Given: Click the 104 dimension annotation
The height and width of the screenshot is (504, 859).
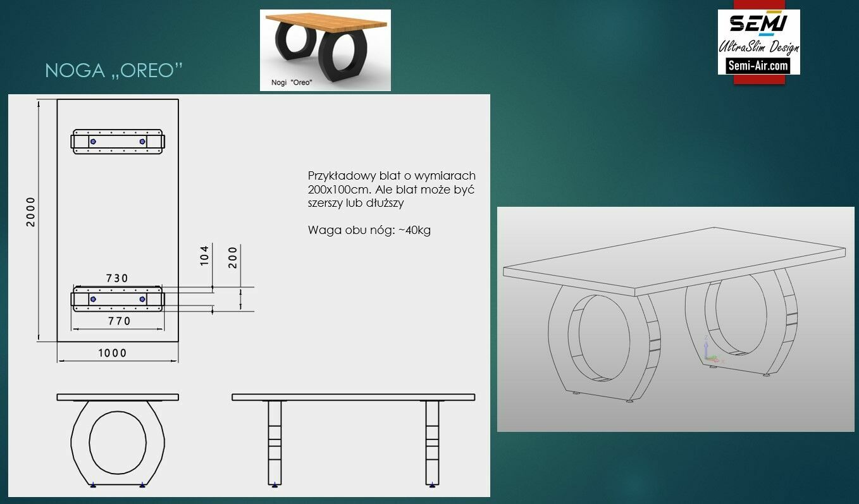Looking at the screenshot, I should pyautogui.click(x=205, y=255).
